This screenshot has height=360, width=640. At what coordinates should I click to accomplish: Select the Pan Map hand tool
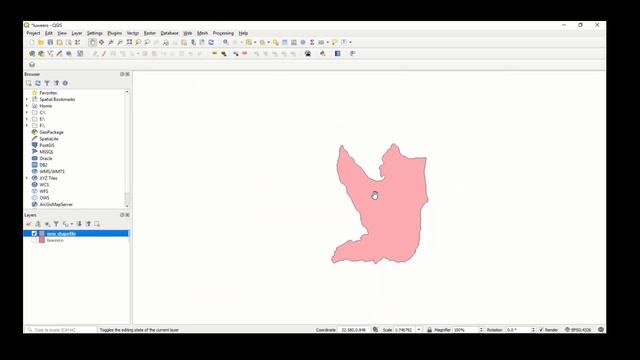point(93,42)
